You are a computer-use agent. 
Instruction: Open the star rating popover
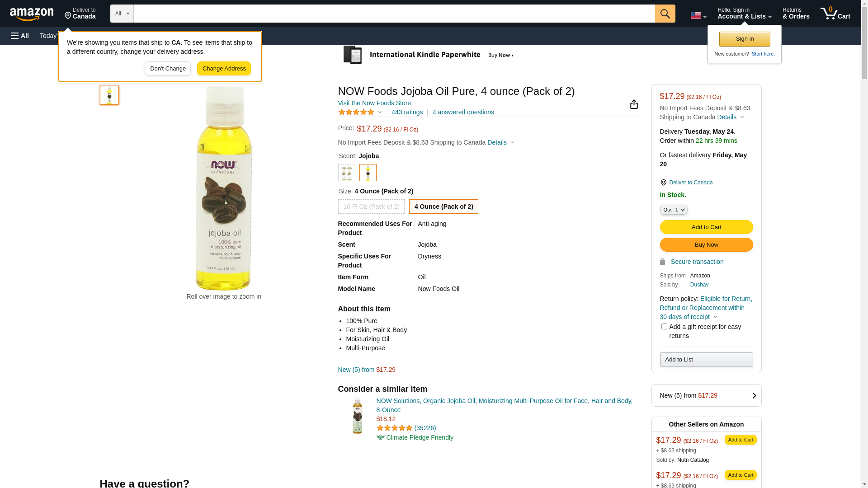pyautogui.click(x=360, y=112)
